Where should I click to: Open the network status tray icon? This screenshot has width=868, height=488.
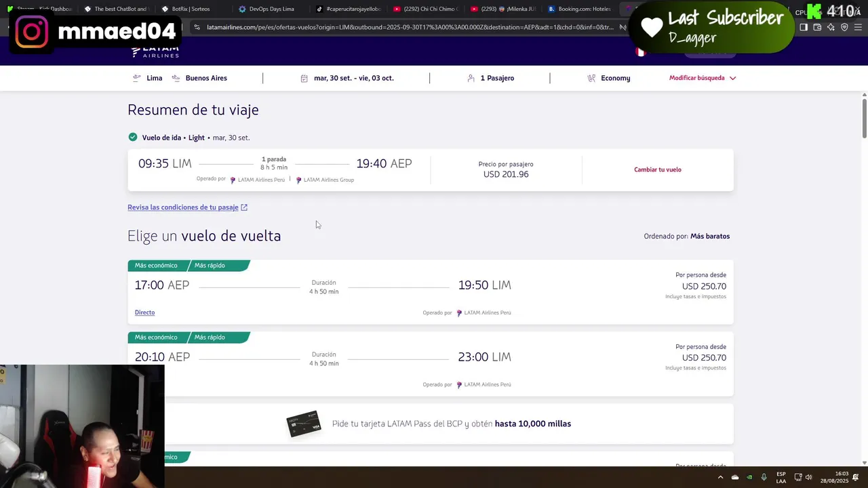point(798,477)
